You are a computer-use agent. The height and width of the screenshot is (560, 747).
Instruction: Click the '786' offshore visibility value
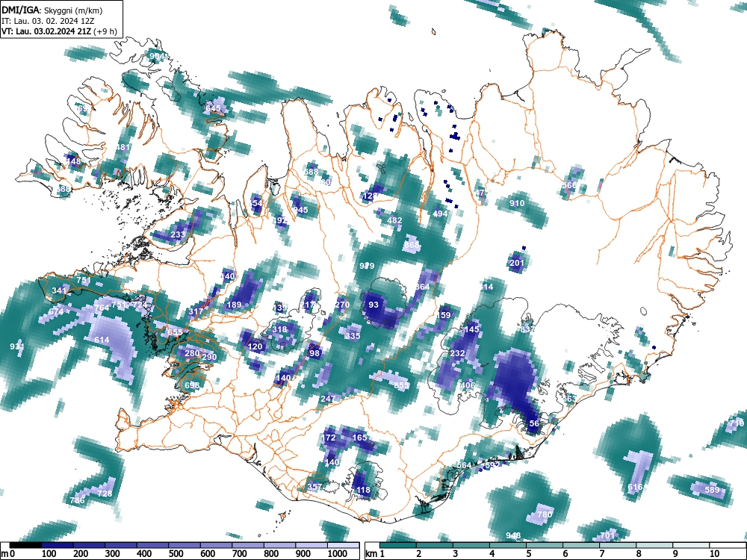pos(77,500)
